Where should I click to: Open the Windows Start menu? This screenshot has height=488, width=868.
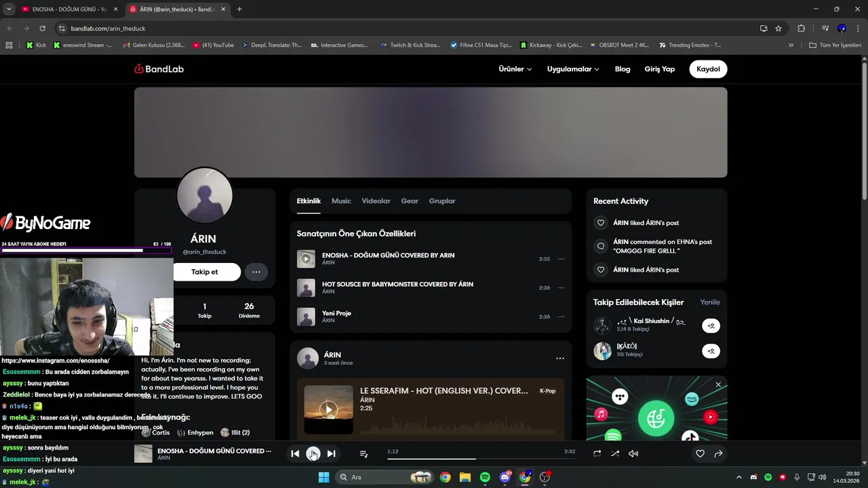pyautogui.click(x=323, y=477)
